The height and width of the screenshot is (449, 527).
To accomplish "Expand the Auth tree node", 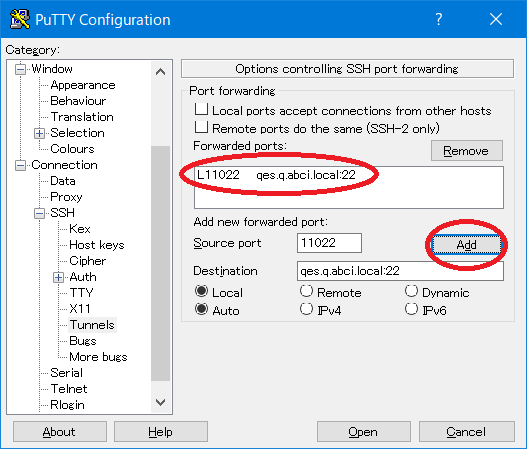I will point(58,277).
